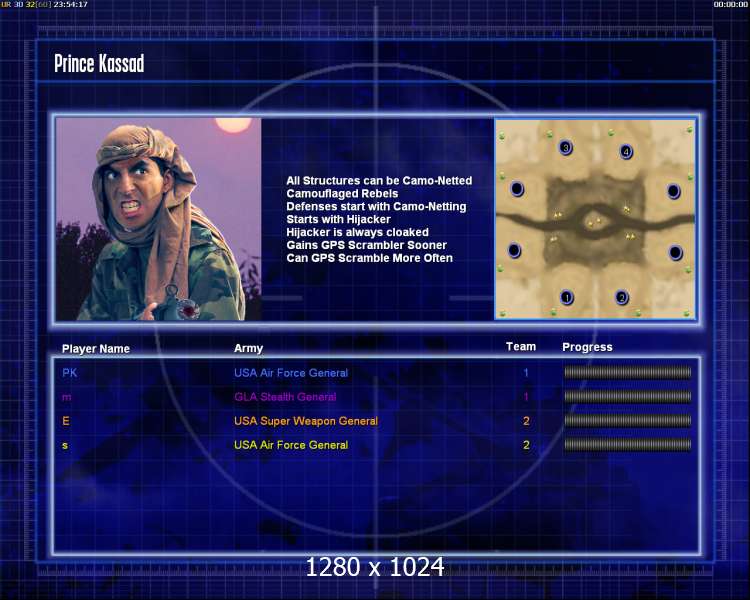
Task: Click the progress bar for player s
Action: [x=628, y=445]
